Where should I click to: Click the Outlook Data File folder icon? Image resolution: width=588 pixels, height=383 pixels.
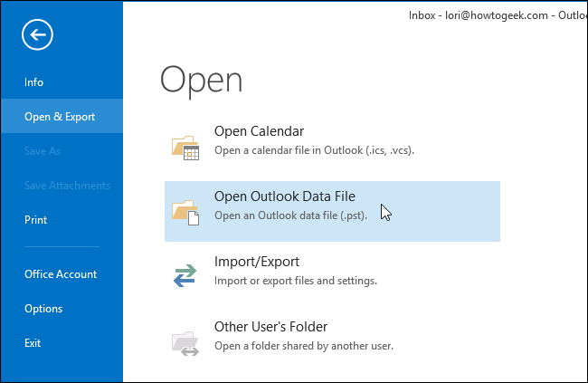point(185,212)
